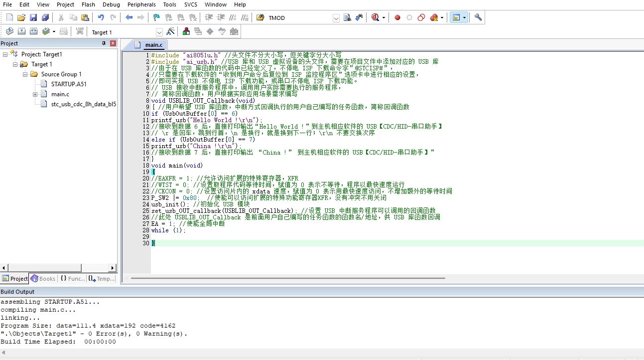The width and height of the screenshot is (644, 360).
Task: Click the Paste clipboard icon
Action: coord(85,17)
